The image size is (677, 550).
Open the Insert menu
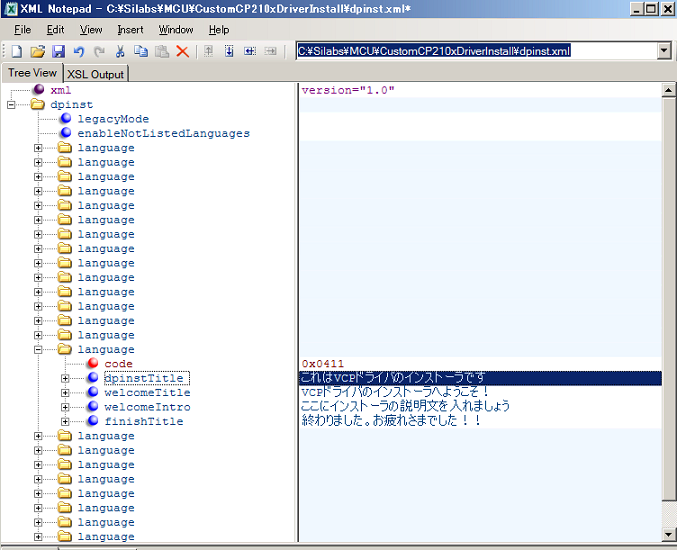(x=130, y=30)
